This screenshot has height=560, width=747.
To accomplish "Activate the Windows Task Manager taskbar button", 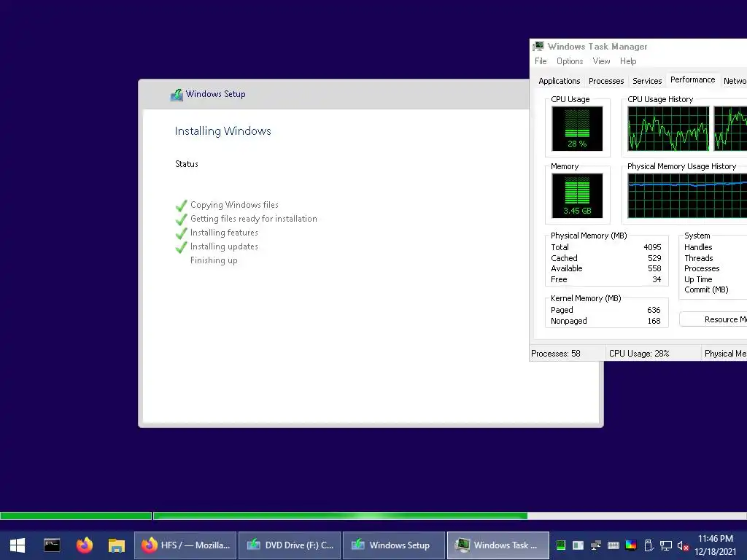I will [498, 545].
